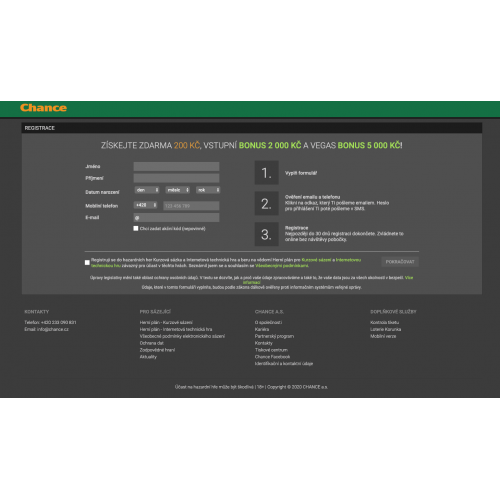Click the mobile phone number field

pos(191,206)
